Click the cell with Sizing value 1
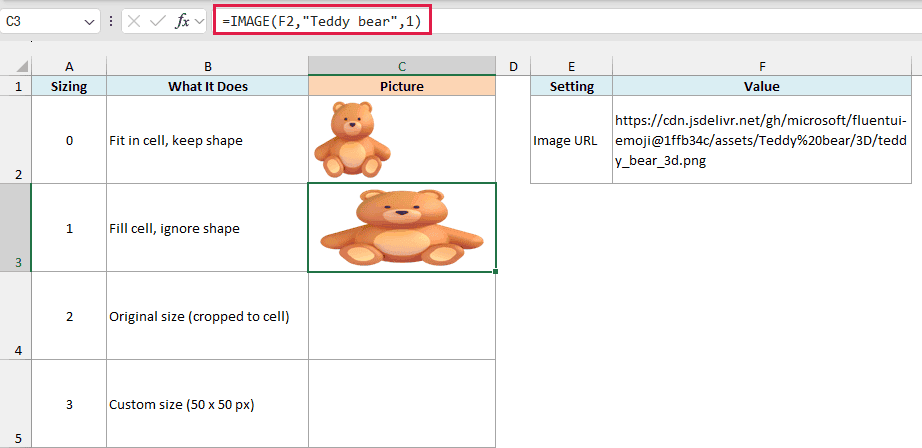The height and width of the screenshot is (448, 922). pyautogui.click(x=69, y=228)
